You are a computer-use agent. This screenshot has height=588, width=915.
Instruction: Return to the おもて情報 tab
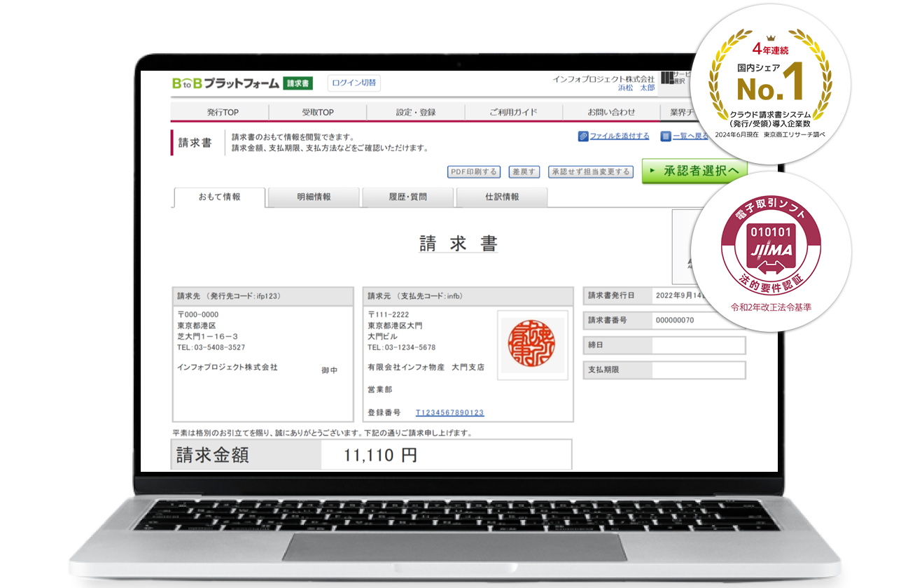pos(218,198)
